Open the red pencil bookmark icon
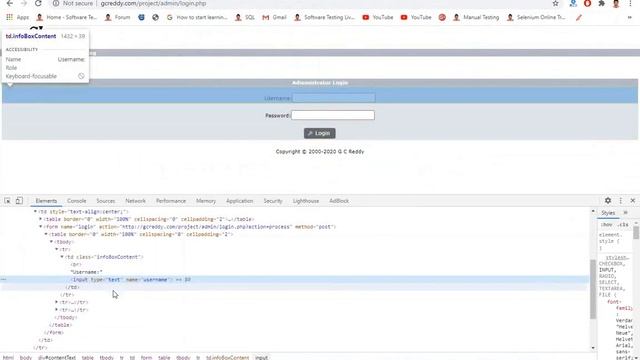Image resolution: width=640 pixels, height=360 pixels. click(x=579, y=17)
